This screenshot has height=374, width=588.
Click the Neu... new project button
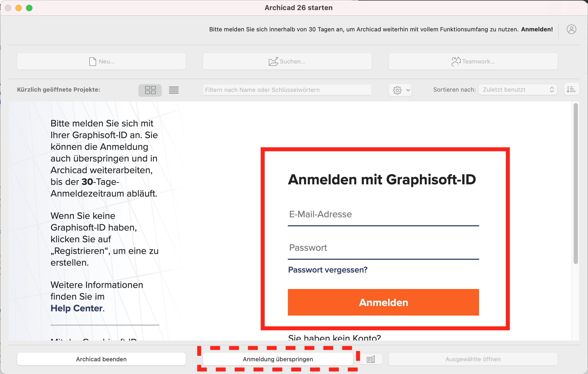tap(101, 61)
